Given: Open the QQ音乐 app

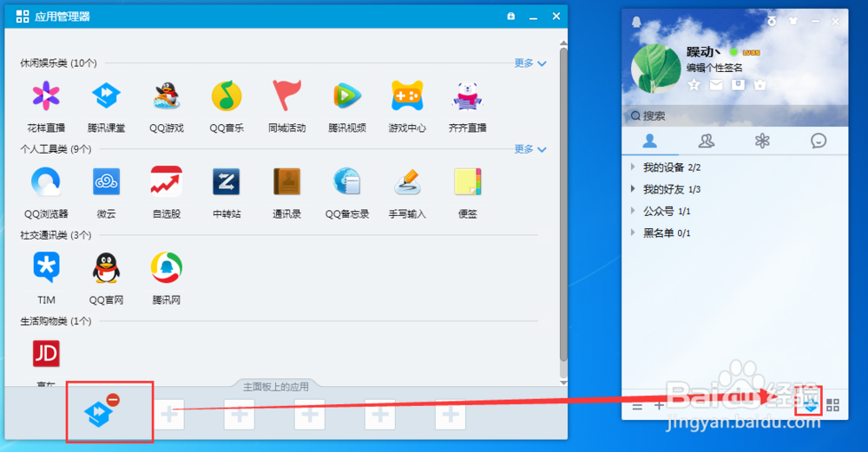Looking at the screenshot, I should point(227,95).
